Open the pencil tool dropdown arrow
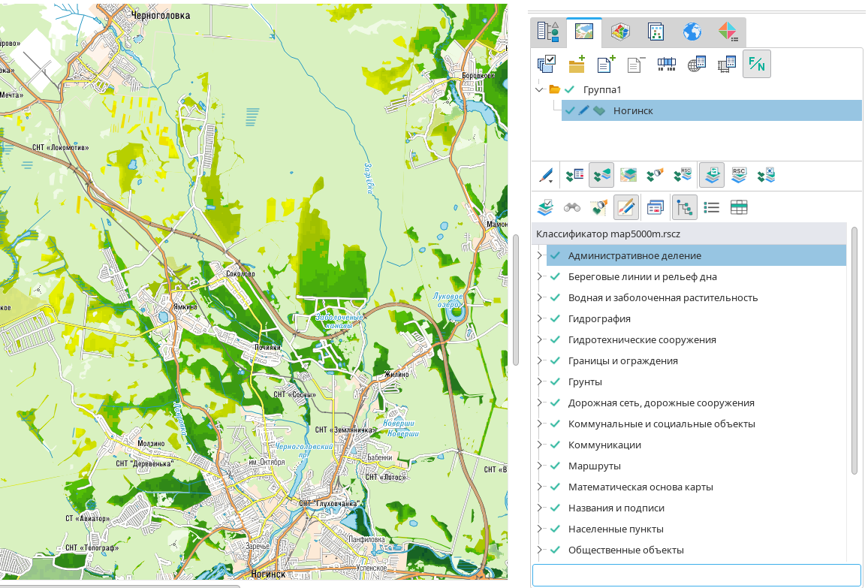868x588 pixels. click(552, 180)
